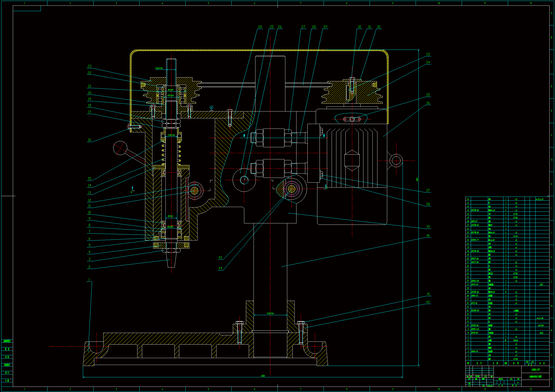Screen dimensions: 555x392
Task: Click callout number 16 side screw label
Action: [x=89, y=140]
